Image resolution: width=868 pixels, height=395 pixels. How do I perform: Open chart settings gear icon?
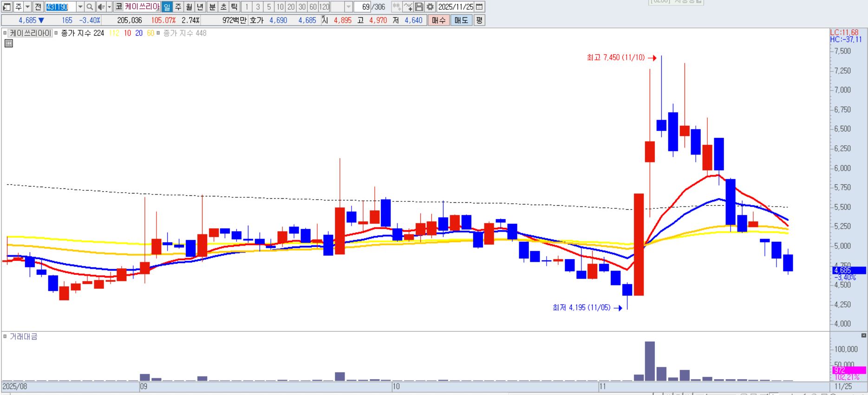click(430, 7)
